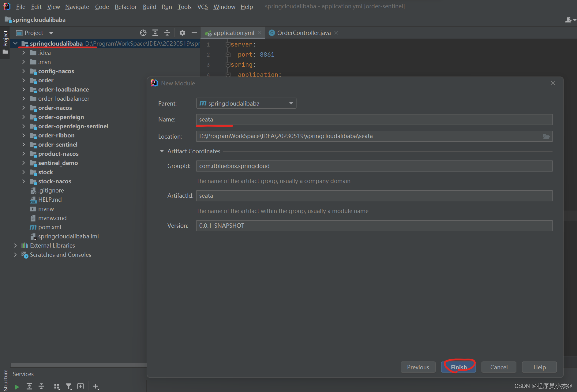Click the Previous button
The width and height of the screenshot is (577, 392).
pos(418,367)
